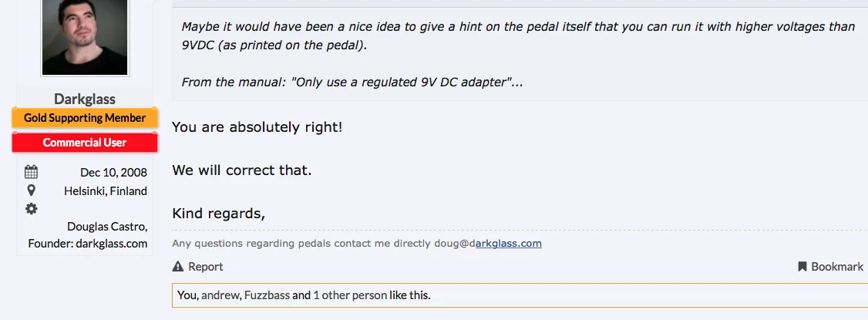The height and width of the screenshot is (320, 868).
Task: Click the Helsinki, Finland location
Action: coord(106,190)
